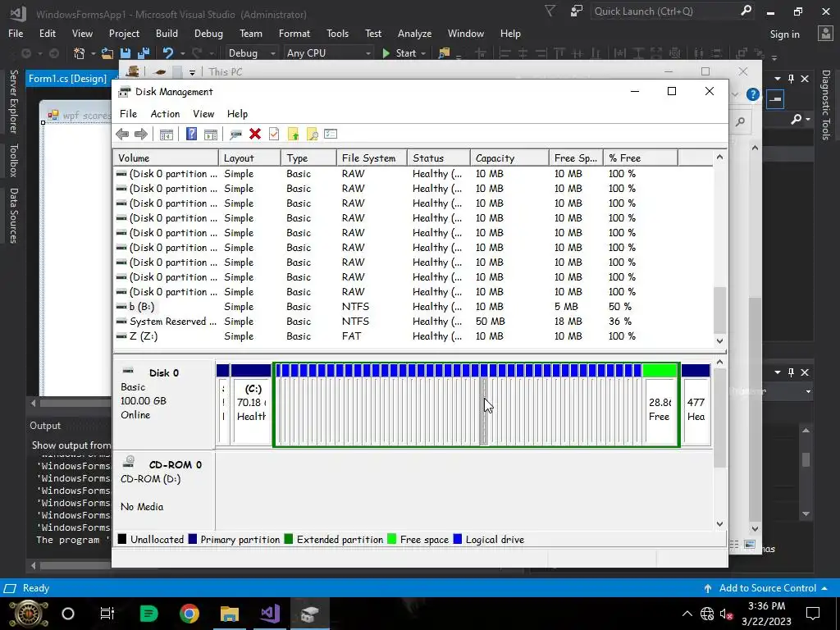
Task: Click feedback icon next to Quick Launch
Action: tap(577, 11)
